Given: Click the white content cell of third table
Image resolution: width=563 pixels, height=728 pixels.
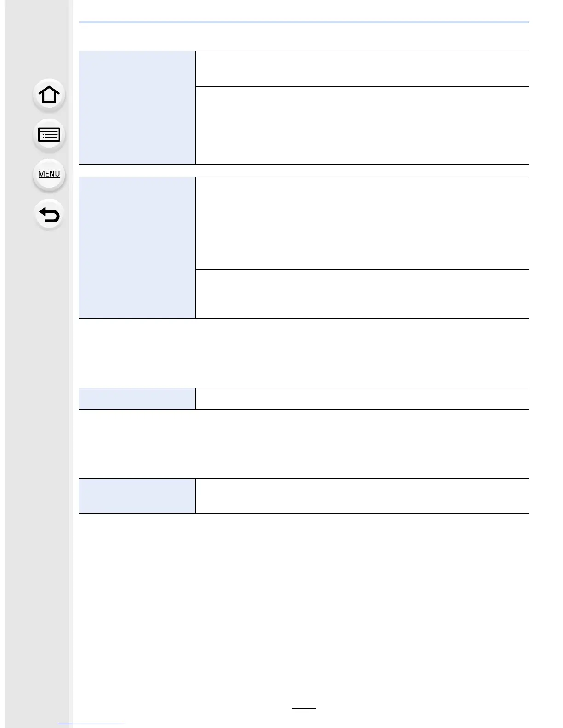Looking at the screenshot, I should (362, 398).
